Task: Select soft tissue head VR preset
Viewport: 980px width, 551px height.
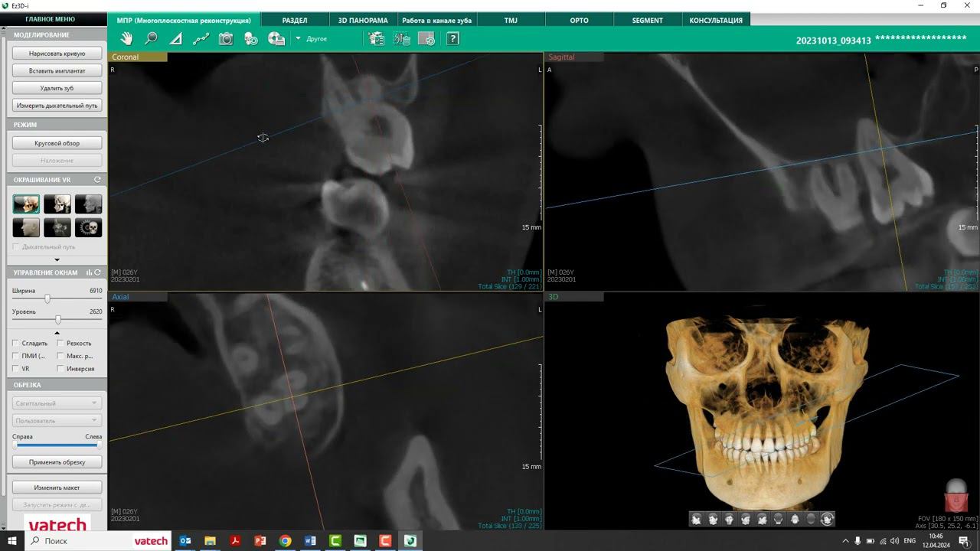Action: [x=26, y=227]
